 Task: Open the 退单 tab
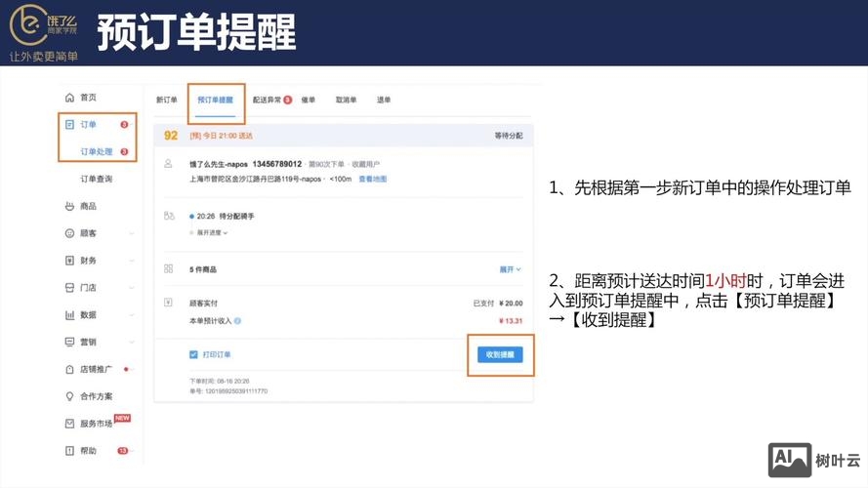pyautogui.click(x=384, y=100)
